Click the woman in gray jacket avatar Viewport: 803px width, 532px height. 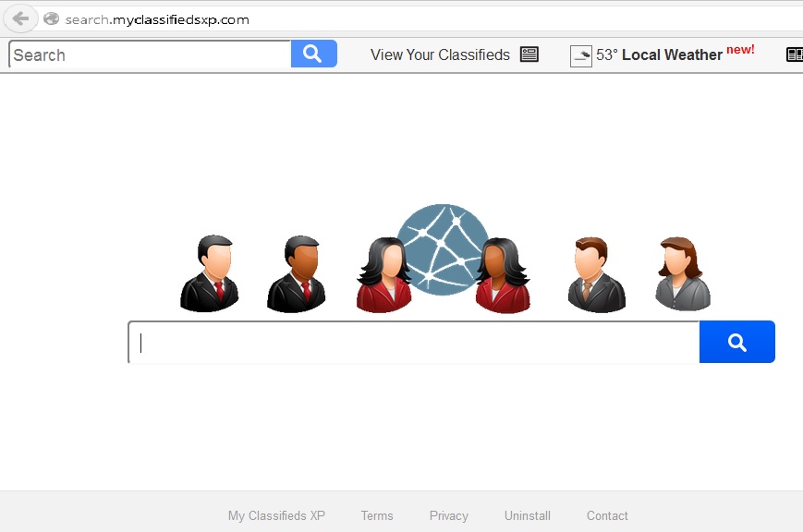[x=683, y=273]
